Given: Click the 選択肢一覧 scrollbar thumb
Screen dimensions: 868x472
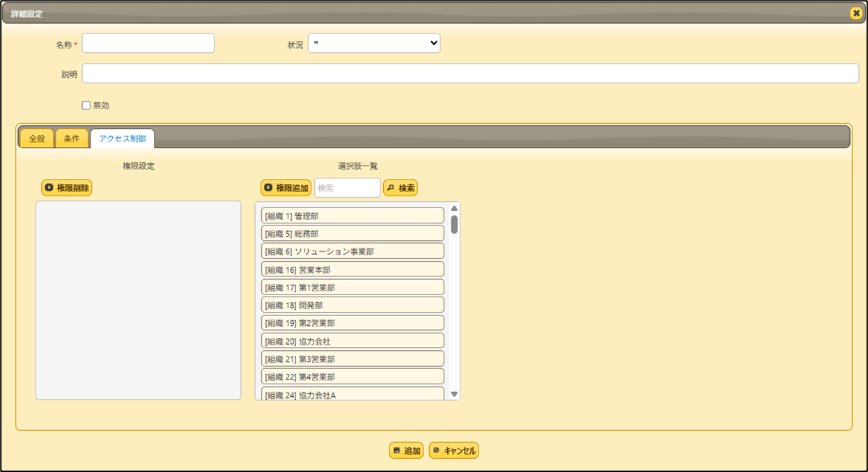Looking at the screenshot, I should (x=454, y=224).
